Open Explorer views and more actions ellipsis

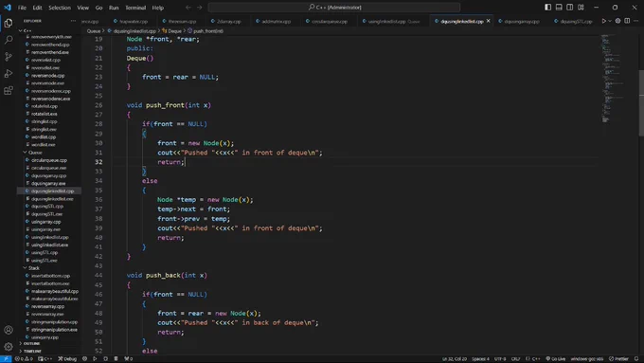click(x=73, y=21)
